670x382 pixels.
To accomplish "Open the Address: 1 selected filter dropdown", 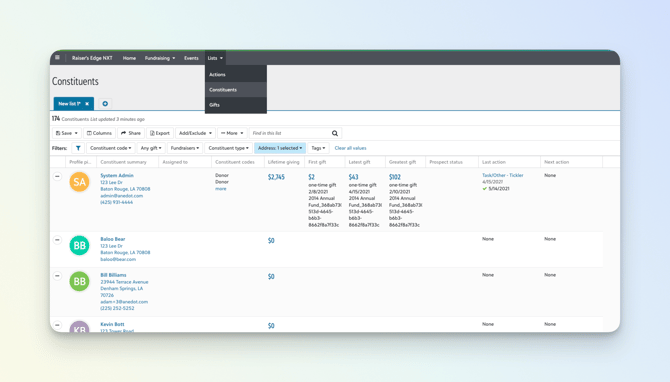I will [x=280, y=148].
